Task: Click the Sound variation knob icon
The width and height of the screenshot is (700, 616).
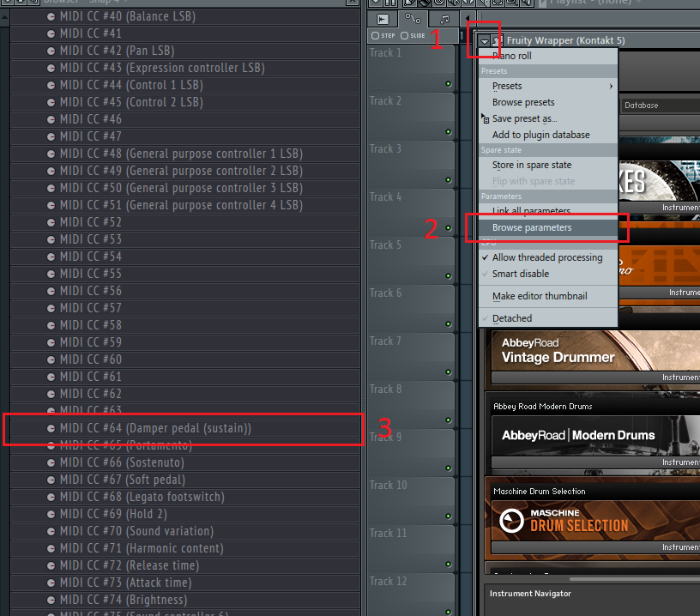Action: [51, 532]
